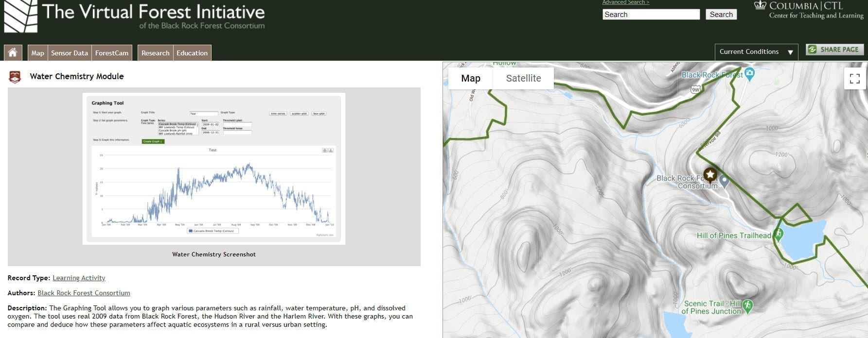The height and width of the screenshot is (338, 868).
Task: Open the Education tab
Action: 192,53
